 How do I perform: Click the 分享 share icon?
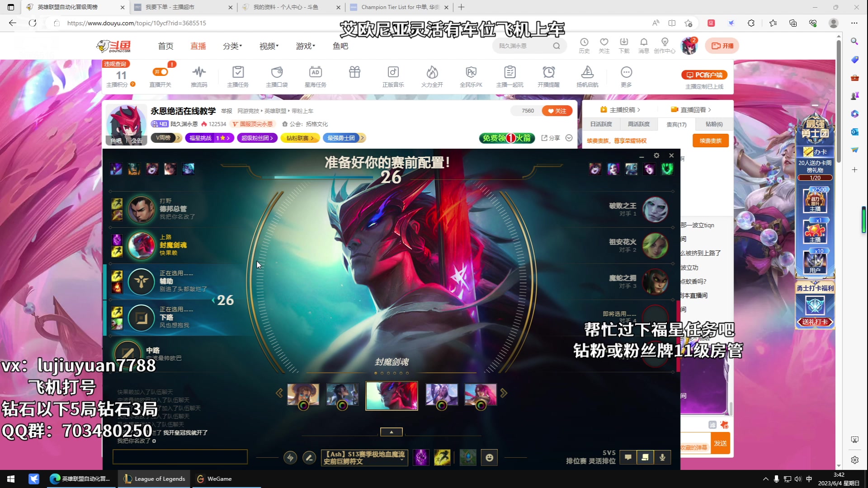point(551,138)
